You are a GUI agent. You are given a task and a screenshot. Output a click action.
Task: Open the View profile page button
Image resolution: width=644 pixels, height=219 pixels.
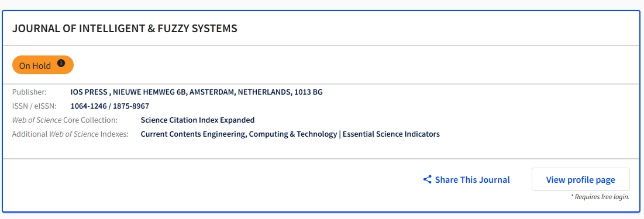pos(580,179)
